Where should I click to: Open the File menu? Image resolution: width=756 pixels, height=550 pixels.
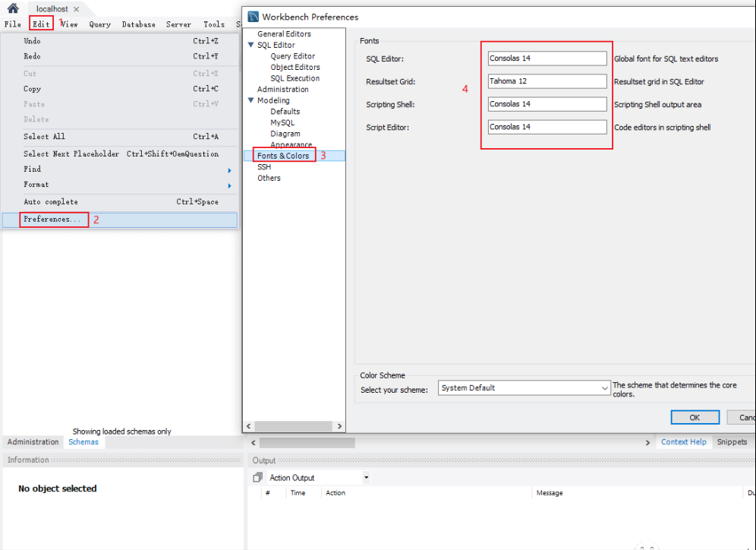pos(13,24)
